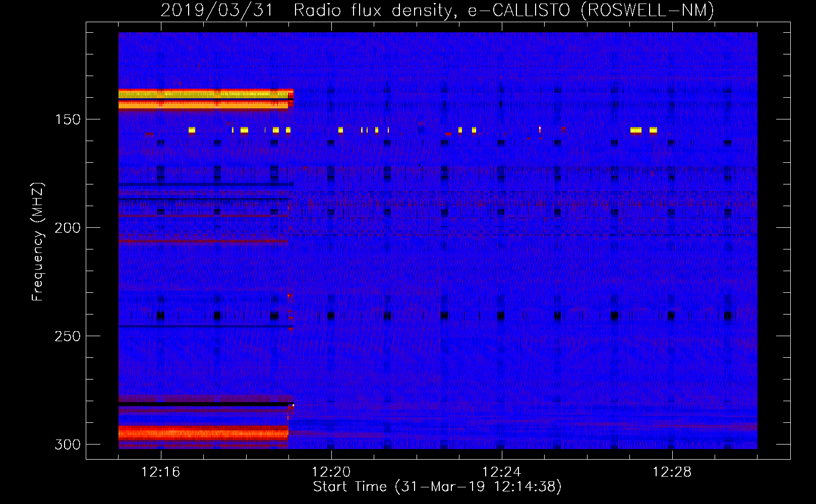Click the plot title '2019/03/31 Radio flux density'
This screenshot has width=816, height=504.
[x=309, y=10]
